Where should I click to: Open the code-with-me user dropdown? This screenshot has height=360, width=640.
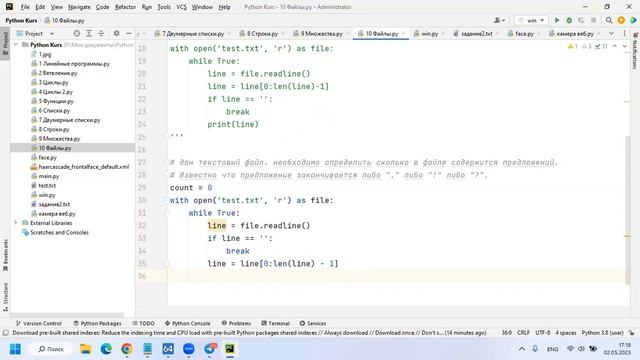(x=500, y=20)
